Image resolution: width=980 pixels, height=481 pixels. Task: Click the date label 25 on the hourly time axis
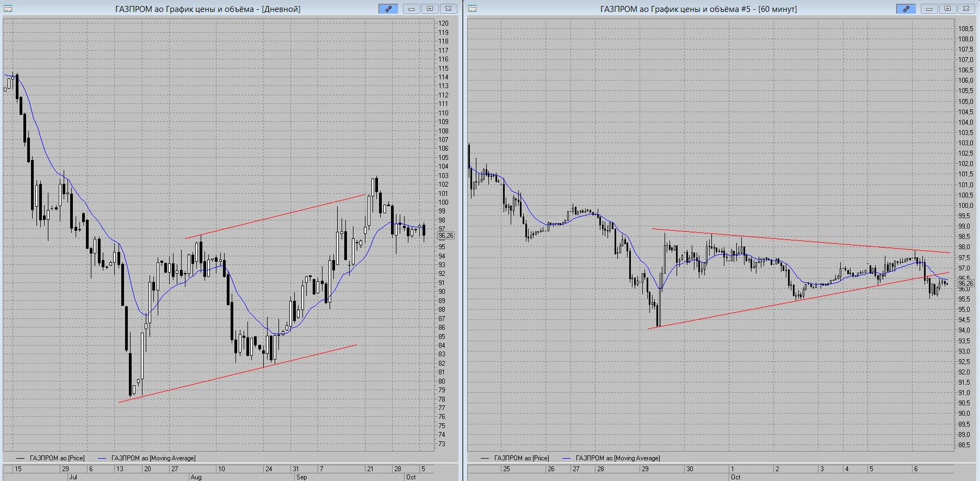tap(506, 469)
